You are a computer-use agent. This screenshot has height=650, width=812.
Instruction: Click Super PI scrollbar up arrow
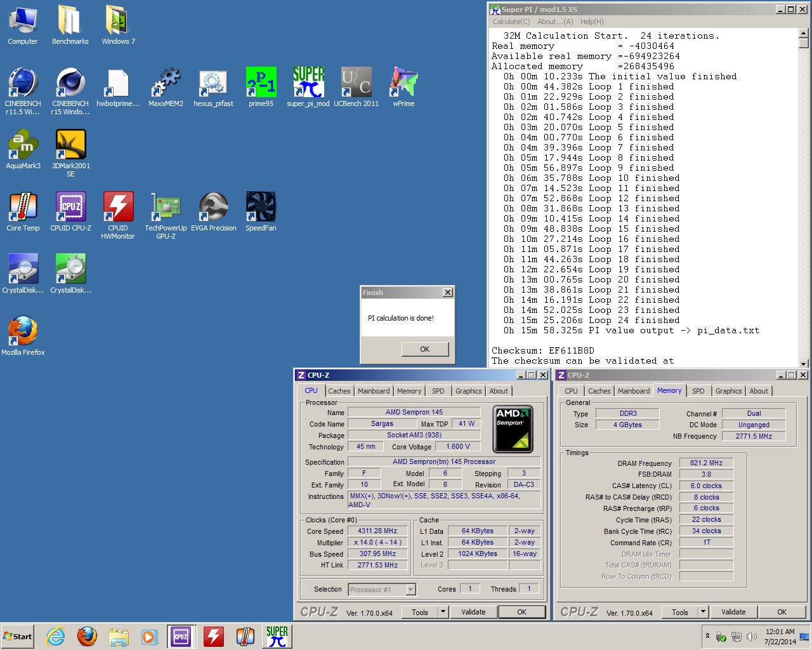point(804,32)
